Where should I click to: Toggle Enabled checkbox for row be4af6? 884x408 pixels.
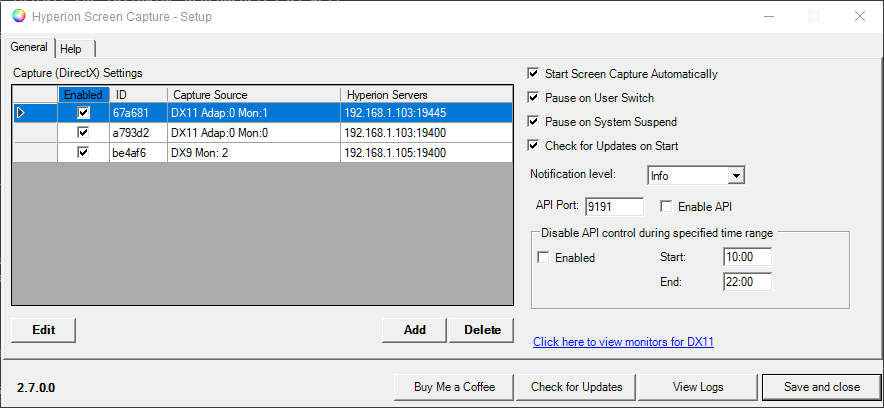[83, 153]
